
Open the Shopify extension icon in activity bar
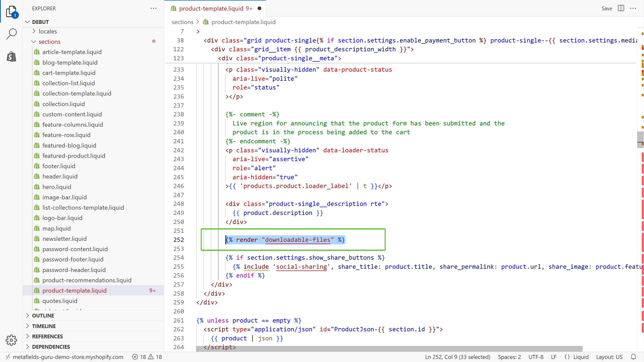tap(11, 56)
